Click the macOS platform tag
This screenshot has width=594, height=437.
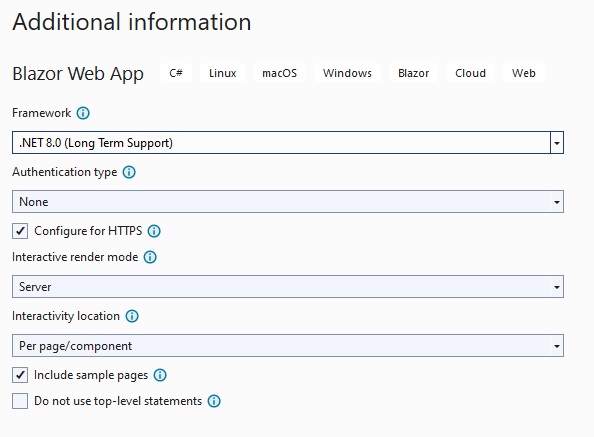pyautogui.click(x=280, y=73)
